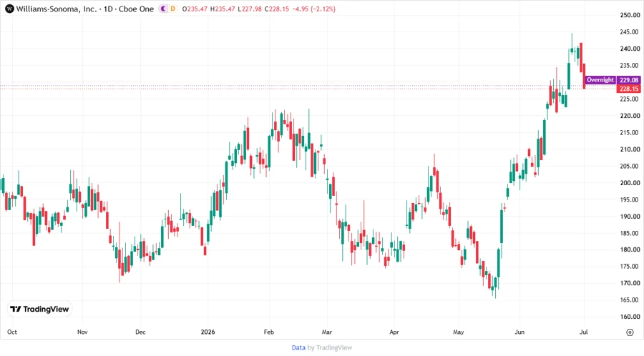This screenshot has width=644, height=356.
Task: Click the 180.00 price axis label
Action: point(630,249)
